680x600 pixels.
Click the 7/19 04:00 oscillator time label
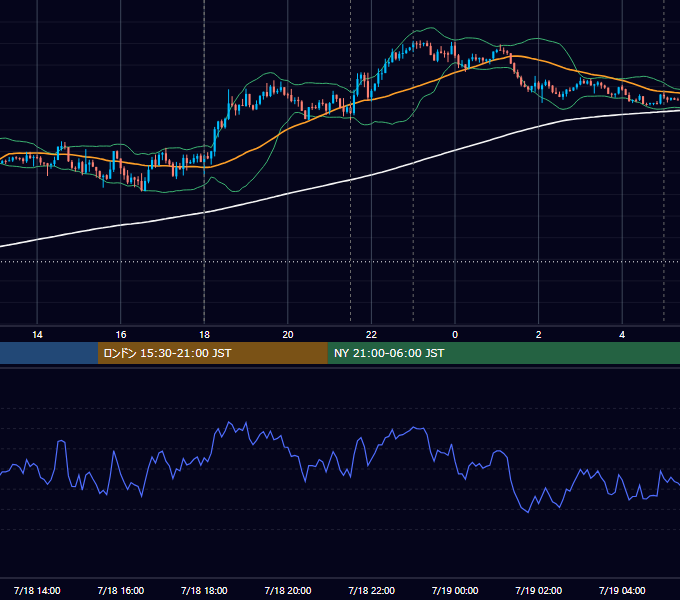pyautogui.click(x=622, y=590)
